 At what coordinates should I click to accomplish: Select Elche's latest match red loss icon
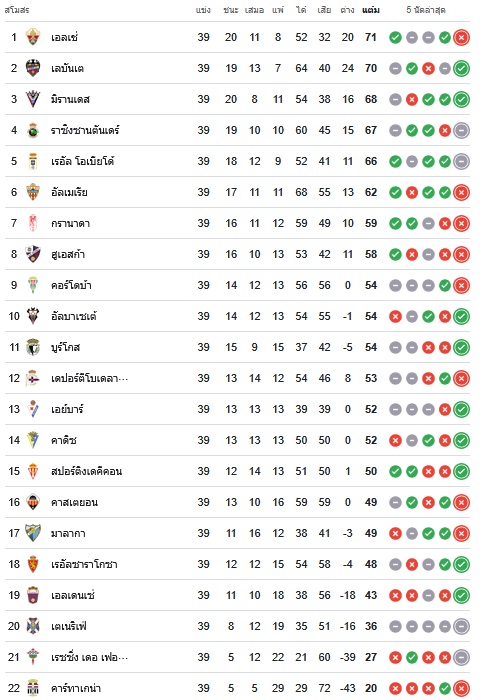tap(461, 38)
